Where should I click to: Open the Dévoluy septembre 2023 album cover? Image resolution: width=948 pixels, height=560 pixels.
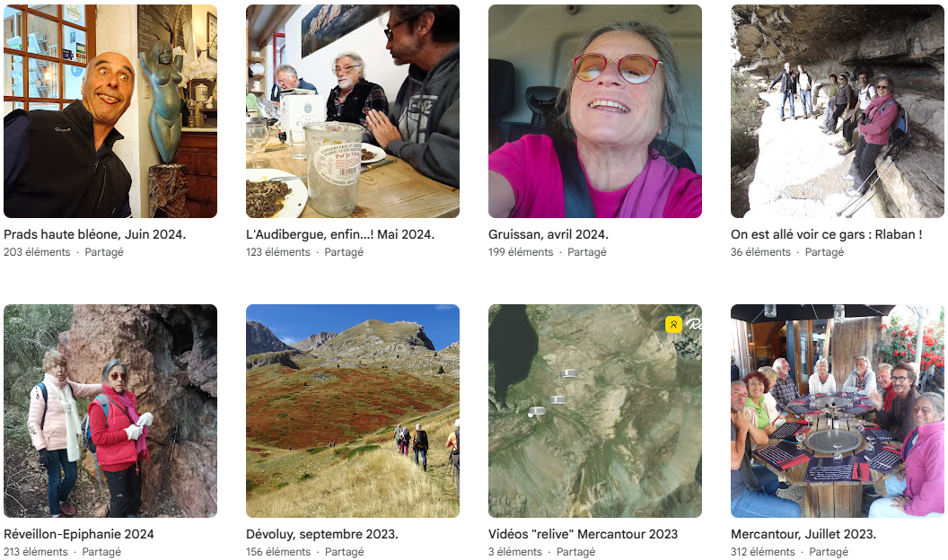point(353,411)
